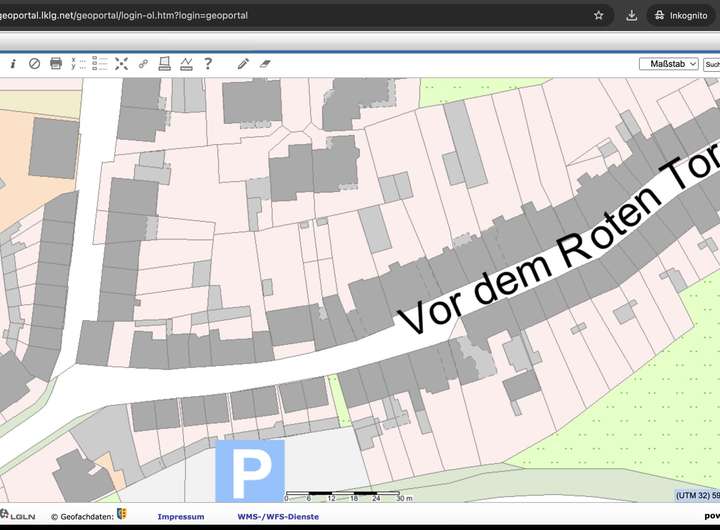Open the WMS-/WFS-Dienste link

278,517
